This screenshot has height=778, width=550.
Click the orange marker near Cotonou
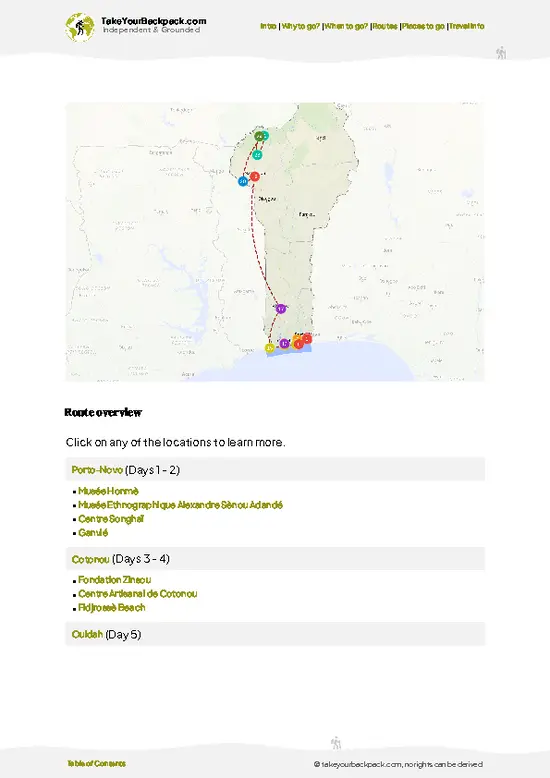pyautogui.click(x=295, y=340)
